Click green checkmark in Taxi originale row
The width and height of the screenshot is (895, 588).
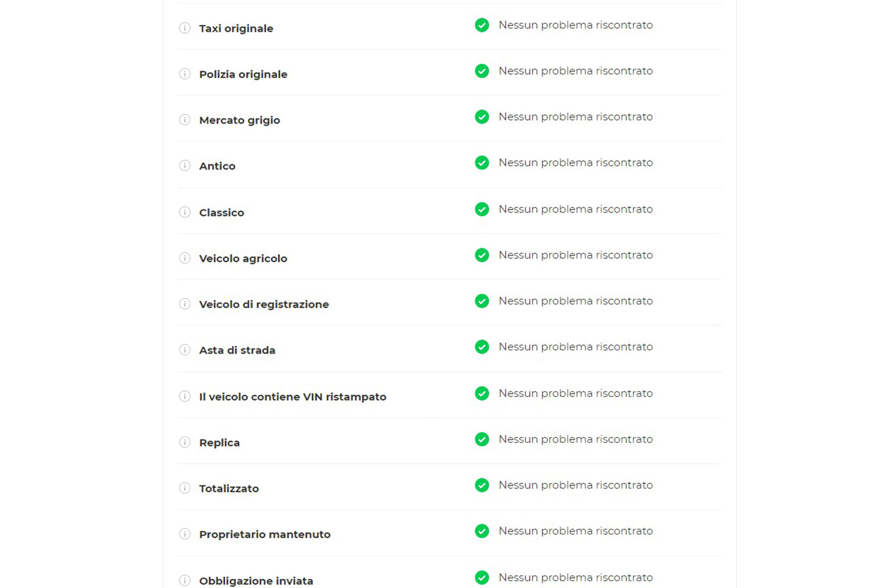point(482,25)
